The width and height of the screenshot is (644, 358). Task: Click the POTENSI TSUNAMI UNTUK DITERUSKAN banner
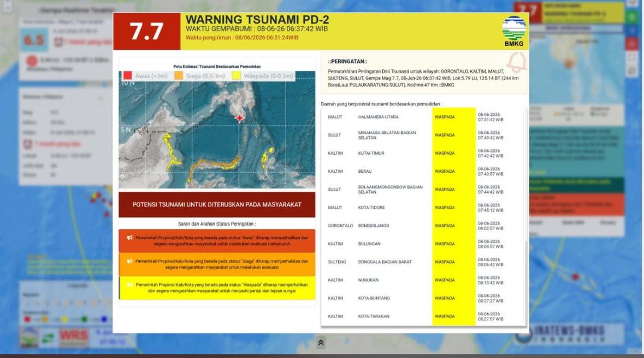tap(217, 204)
